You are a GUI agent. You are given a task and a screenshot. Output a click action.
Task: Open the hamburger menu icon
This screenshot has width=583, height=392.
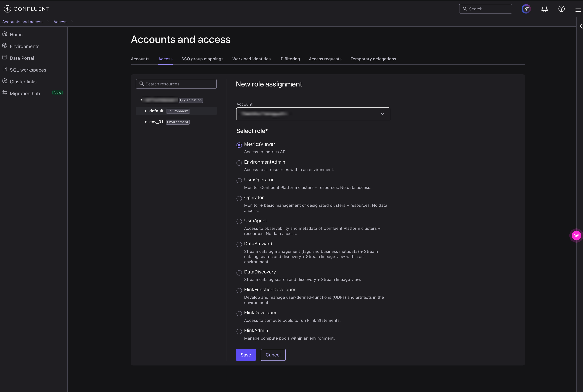click(x=578, y=9)
